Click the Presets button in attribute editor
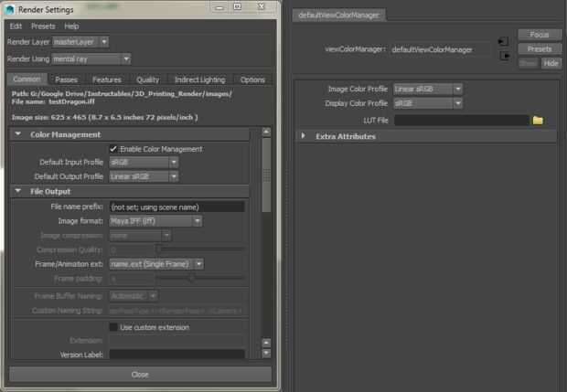Viewport: 567px width, 392px height. 540,48
